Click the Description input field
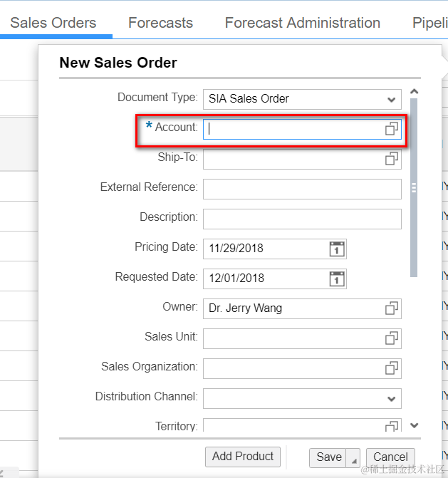448x478 pixels. pos(302,219)
